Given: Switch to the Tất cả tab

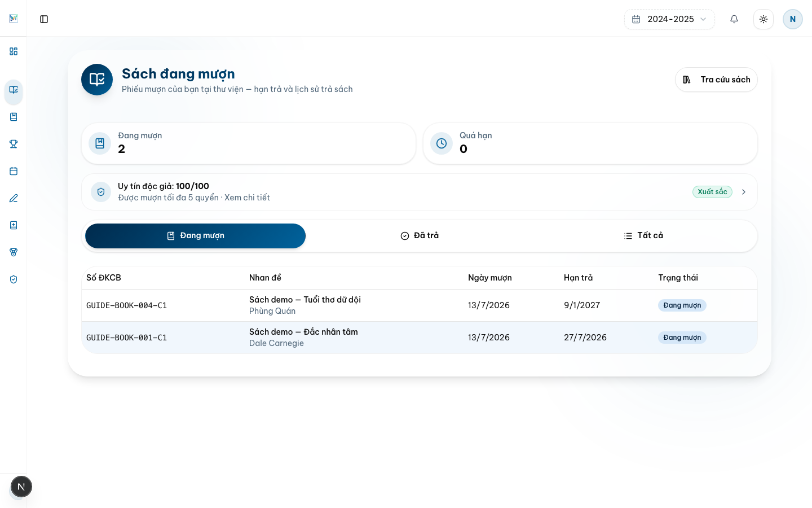Looking at the screenshot, I should pos(643,236).
